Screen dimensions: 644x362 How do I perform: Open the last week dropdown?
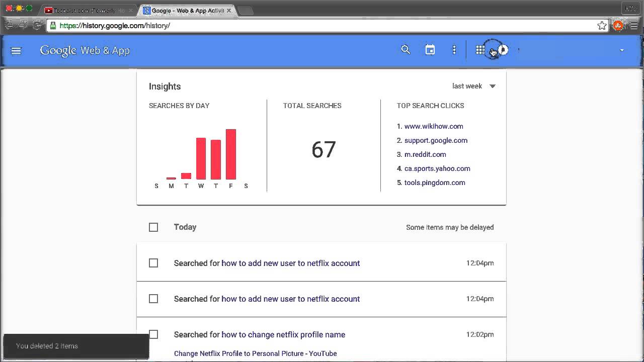473,86
